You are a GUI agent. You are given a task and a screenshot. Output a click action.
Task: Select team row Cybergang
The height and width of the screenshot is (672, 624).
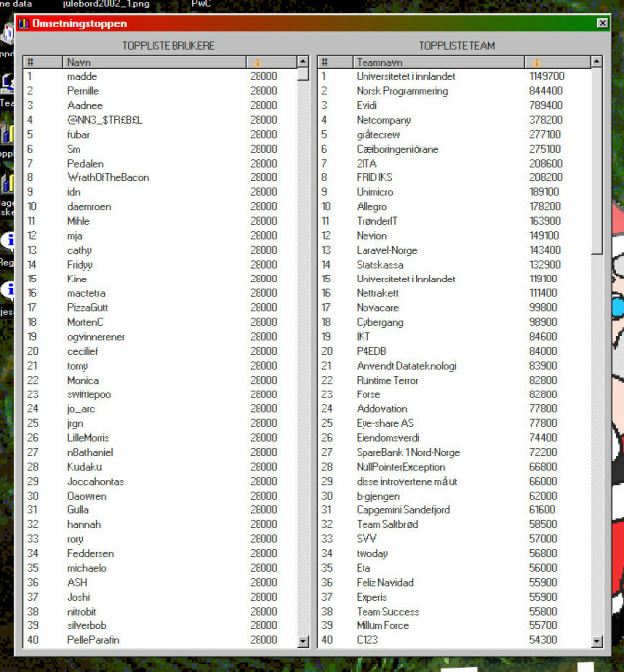[455, 322]
